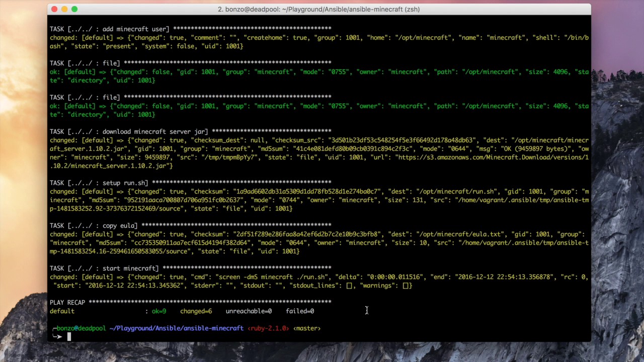This screenshot has height=362, width=644.
Task: Click the 'add minecraft user' task line
Action: [x=190, y=29]
